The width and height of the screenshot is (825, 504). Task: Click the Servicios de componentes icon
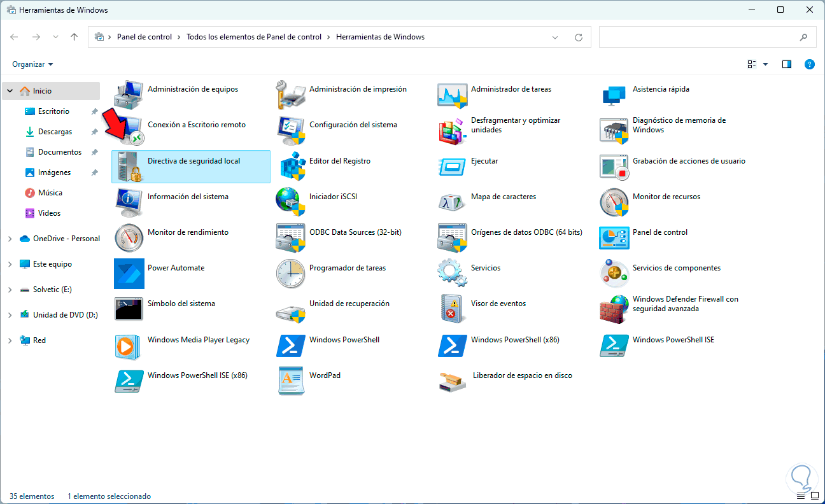click(614, 274)
